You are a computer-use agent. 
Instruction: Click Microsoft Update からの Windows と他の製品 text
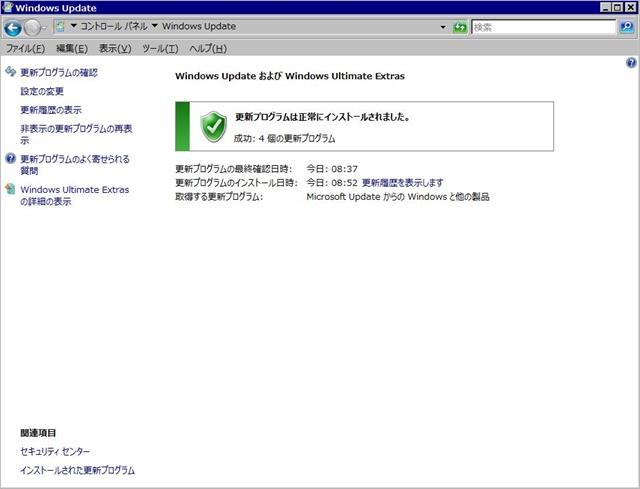[398, 197]
